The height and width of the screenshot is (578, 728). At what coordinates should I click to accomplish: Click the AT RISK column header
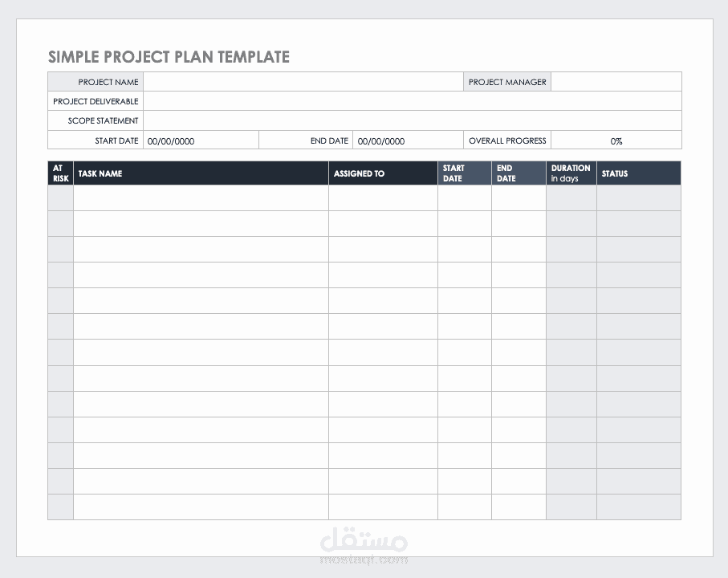(x=59, y=173)
